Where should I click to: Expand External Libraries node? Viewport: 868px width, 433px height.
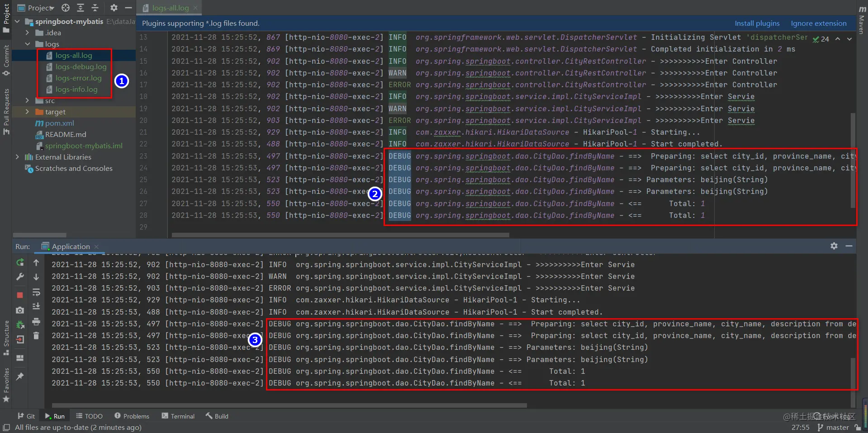click(17, 157)
